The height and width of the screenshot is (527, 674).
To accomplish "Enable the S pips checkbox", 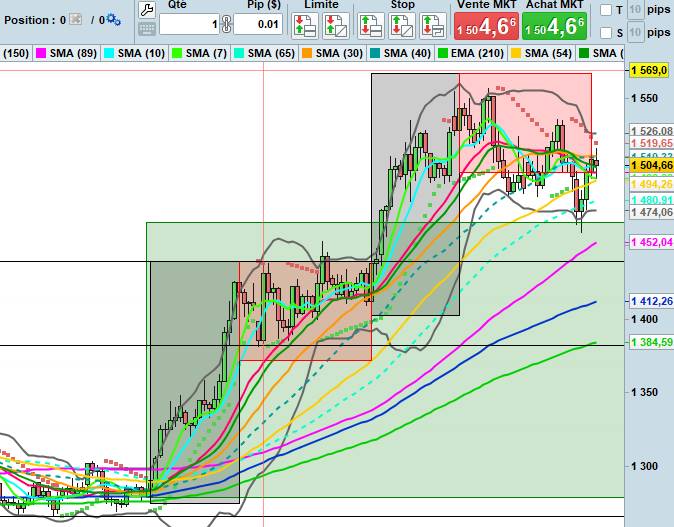I will 606,33.
